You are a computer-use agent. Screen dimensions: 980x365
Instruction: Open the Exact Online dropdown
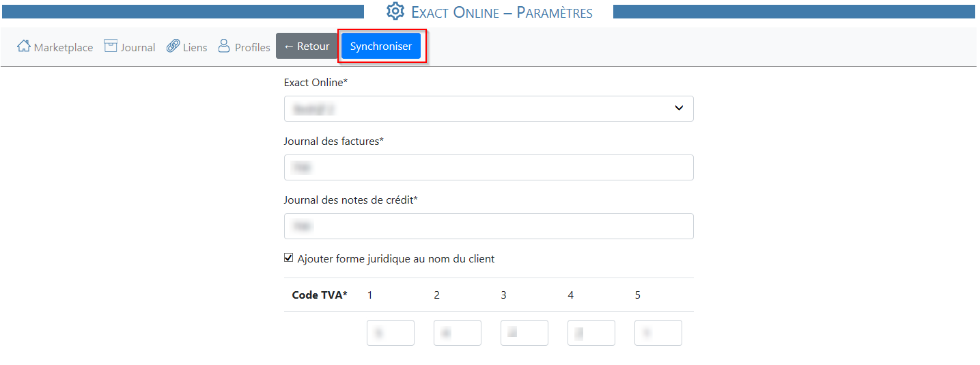[488, 109]
